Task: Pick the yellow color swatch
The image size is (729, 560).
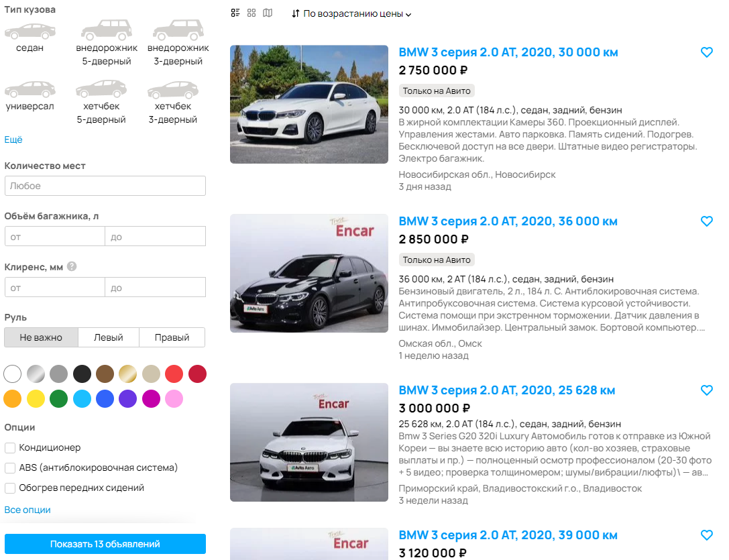Action: click(36, 398)
